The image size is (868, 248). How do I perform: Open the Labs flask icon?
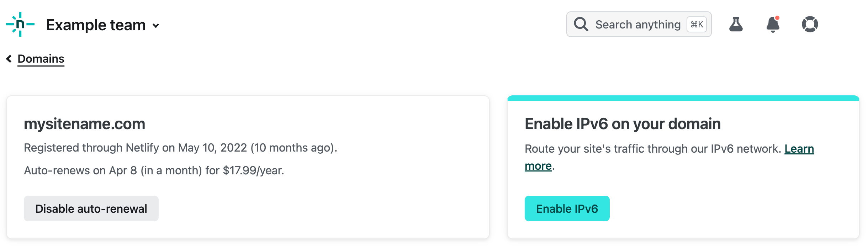coord(736,24)
